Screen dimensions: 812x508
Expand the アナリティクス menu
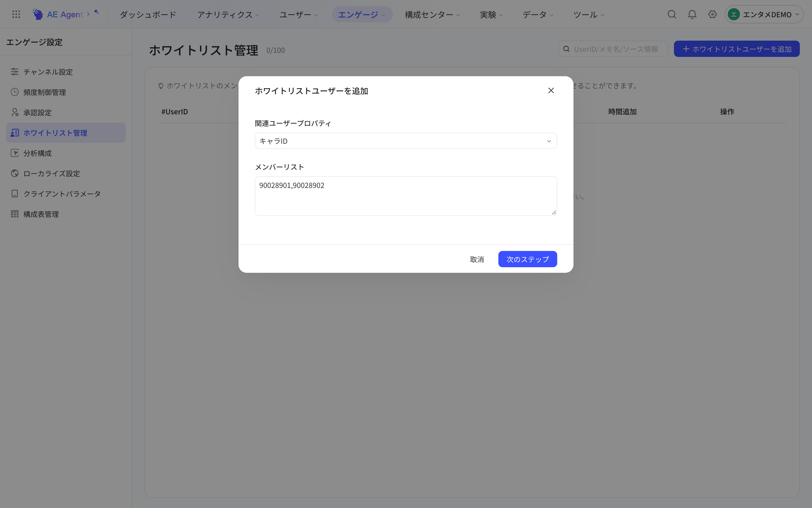coord(228,14)
